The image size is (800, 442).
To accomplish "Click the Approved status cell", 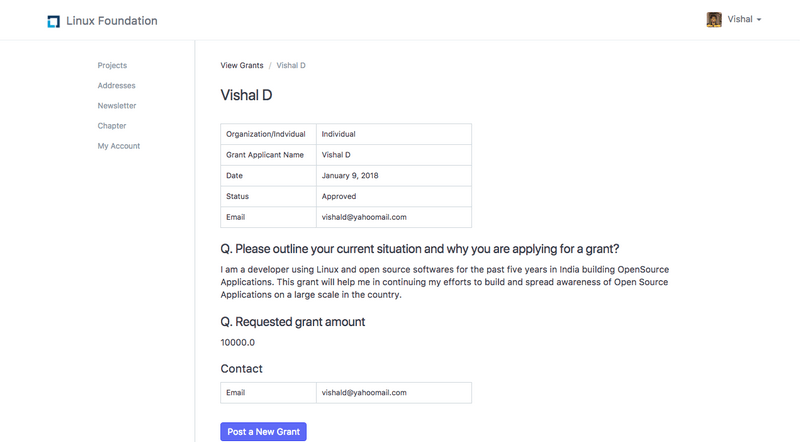I will 339,196.
